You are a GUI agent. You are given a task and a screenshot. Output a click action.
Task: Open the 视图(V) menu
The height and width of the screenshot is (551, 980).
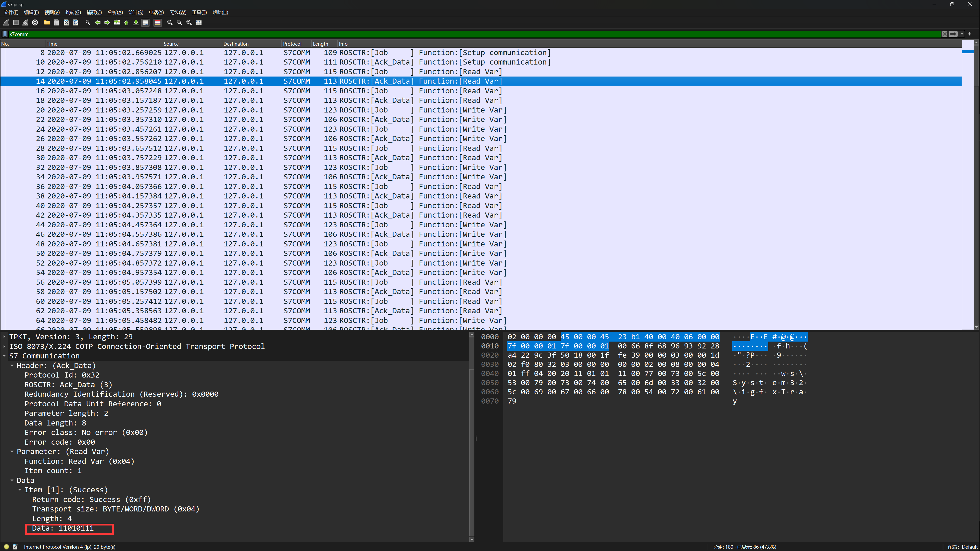tap(52, 12)
